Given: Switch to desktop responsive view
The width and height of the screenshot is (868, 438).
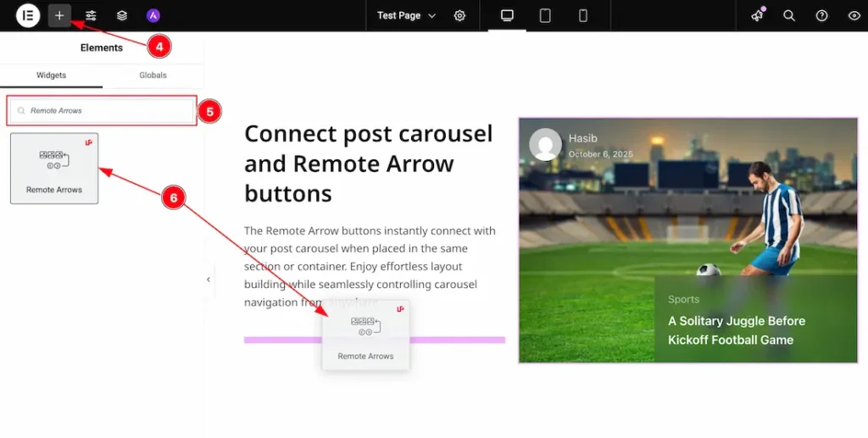Looking at the screenshot, I should click(507, 15).
